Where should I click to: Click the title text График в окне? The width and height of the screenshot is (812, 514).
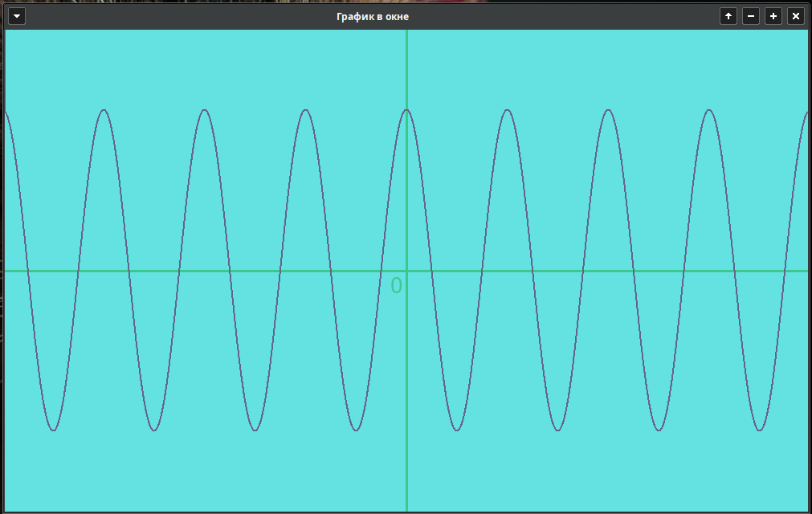point(373,17)
